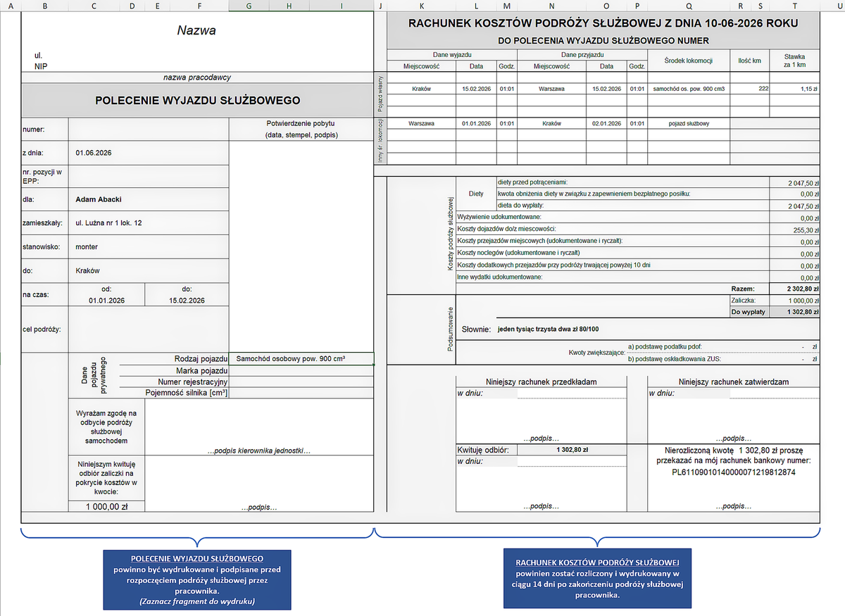Click the end date 15.02.2026 under 'do:'
845x616 pixels.
tap(187, 301)
